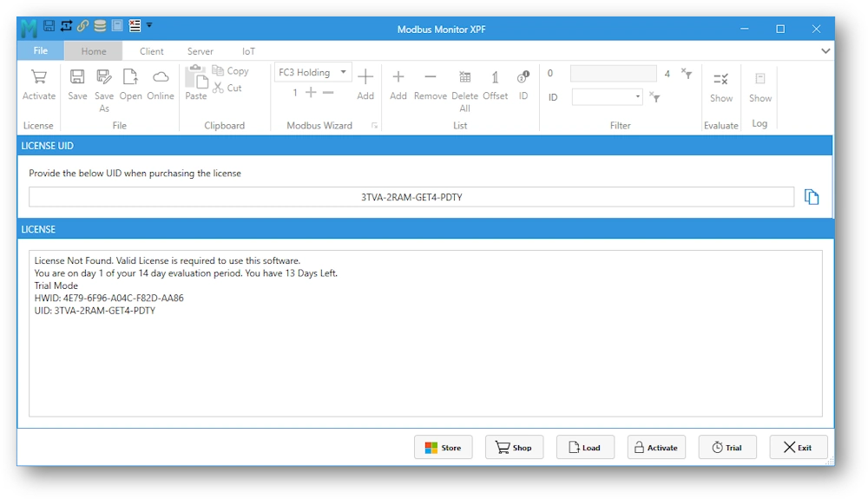Click the Store button

click(443, 448)
